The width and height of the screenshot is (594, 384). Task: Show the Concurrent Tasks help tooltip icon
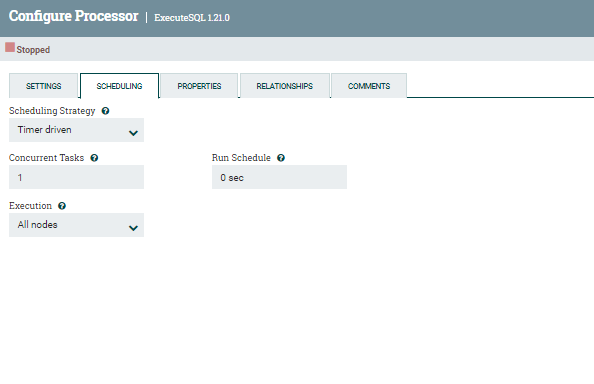click(94, 158)
